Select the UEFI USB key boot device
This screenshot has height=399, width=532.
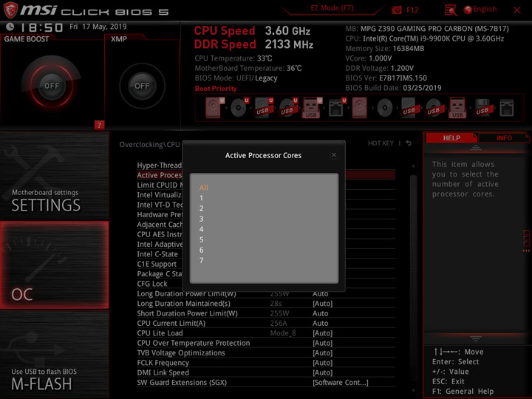[x=312, y=108]
